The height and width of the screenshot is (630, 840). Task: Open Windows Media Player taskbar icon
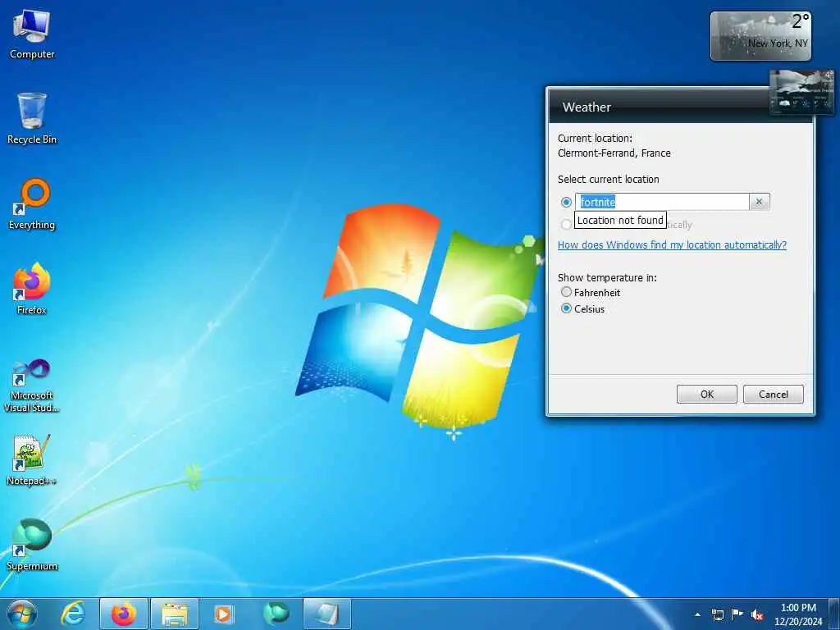224,614
